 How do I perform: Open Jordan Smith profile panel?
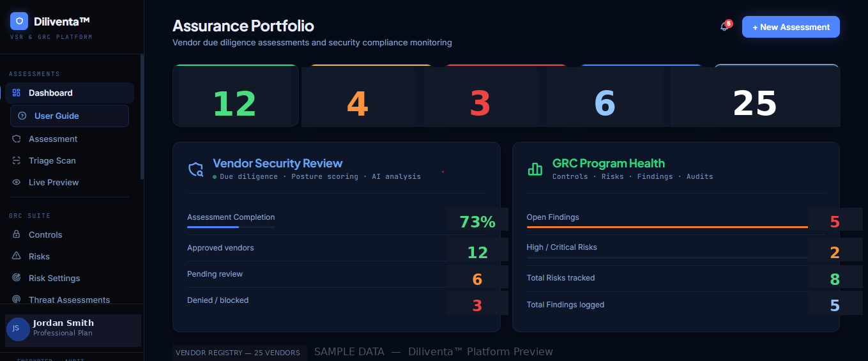coord(73,330)
